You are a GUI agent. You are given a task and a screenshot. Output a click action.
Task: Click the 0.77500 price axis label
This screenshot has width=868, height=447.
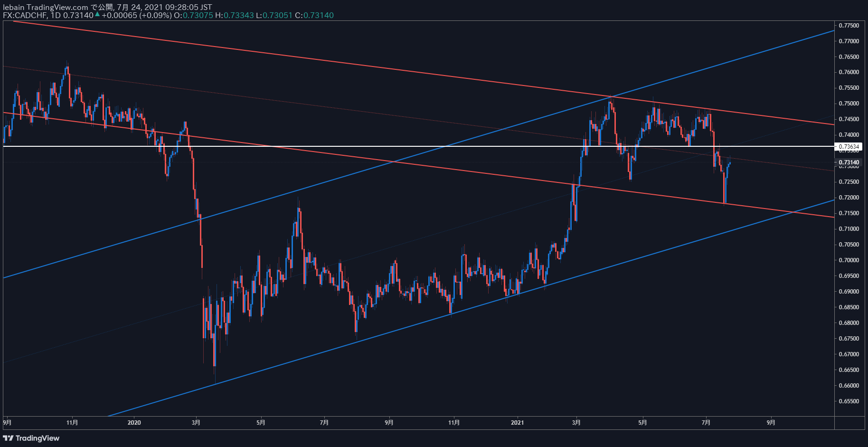point(849,26)
